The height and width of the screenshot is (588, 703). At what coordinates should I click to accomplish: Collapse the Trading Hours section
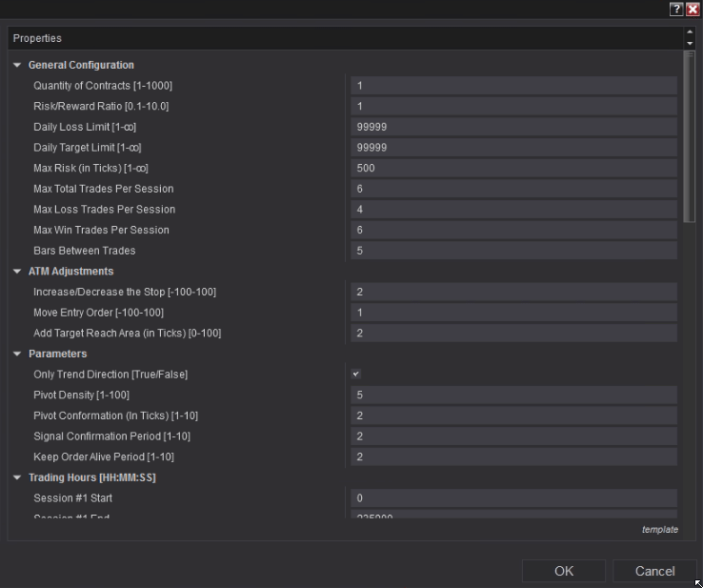click(x=17, y=477)
